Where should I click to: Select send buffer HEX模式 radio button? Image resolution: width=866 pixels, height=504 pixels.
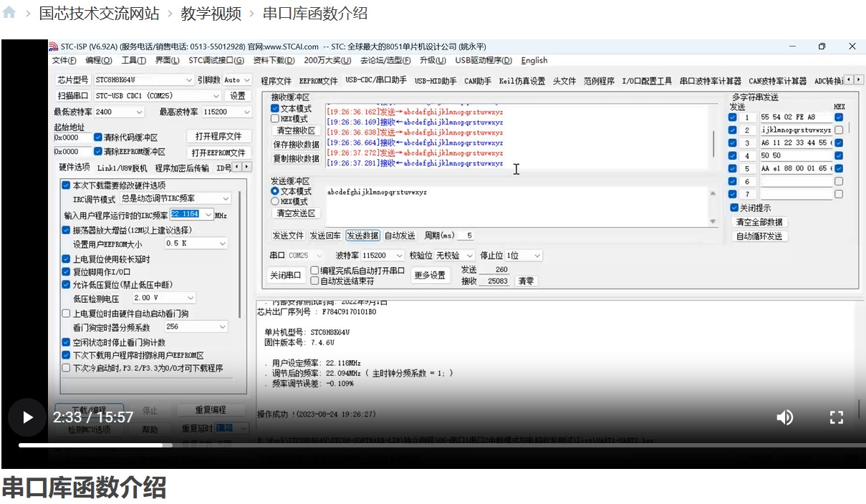tap(274, 202)
